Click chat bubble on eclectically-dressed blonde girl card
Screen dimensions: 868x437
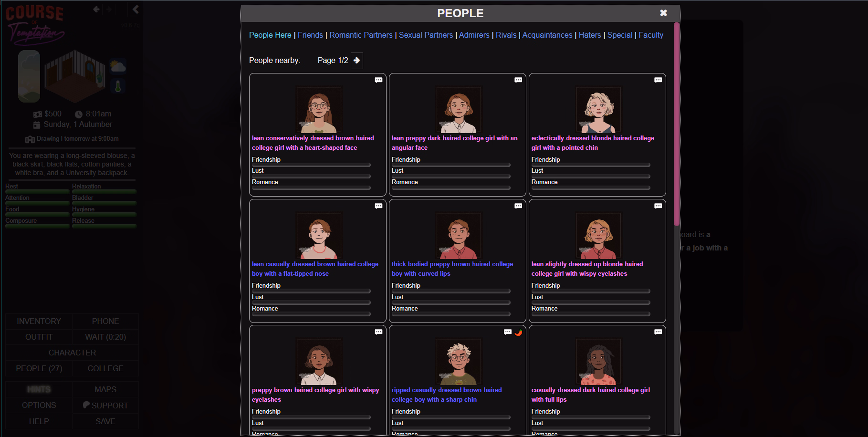pyautogui.click(x=658, y=80)
